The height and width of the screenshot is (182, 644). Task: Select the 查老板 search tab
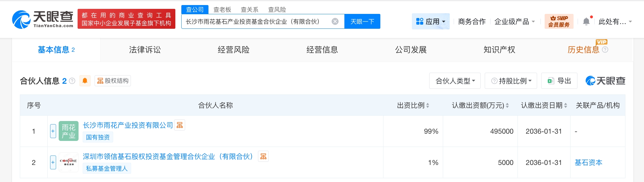pyautogui.click(x=222, y=10)
